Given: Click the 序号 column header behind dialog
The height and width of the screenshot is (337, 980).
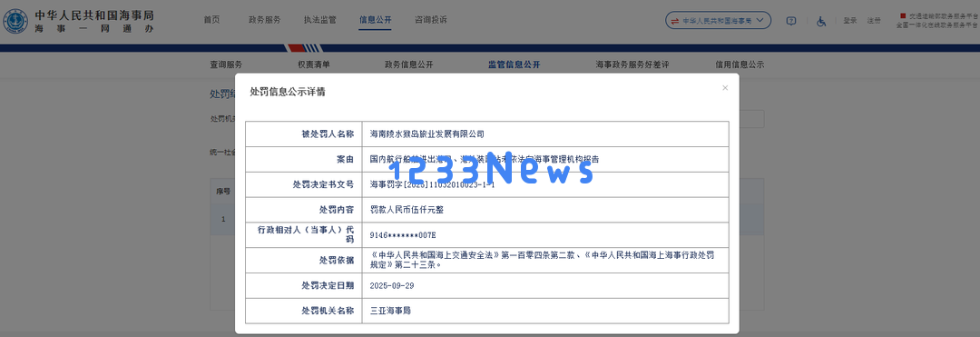Looking at the screenshot, I should 224,192.
